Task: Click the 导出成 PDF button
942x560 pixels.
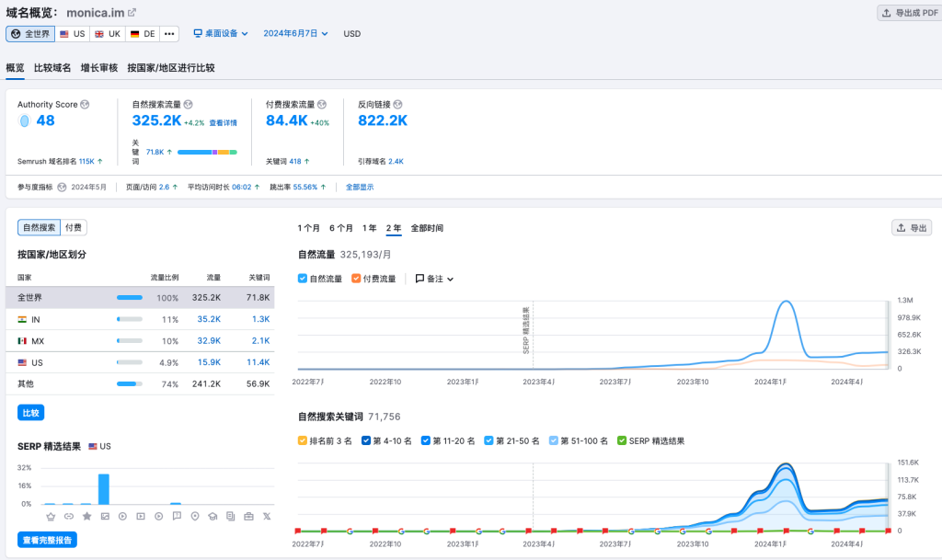Action: point(910,13)
